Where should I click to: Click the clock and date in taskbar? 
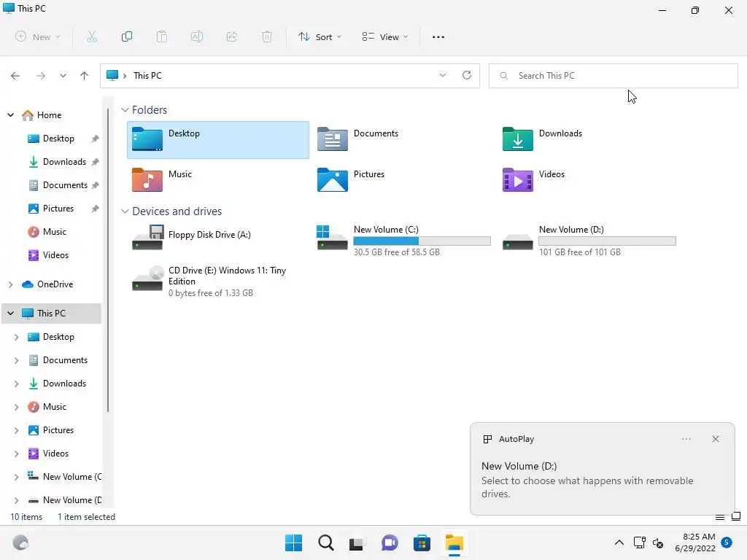[695, 542]
